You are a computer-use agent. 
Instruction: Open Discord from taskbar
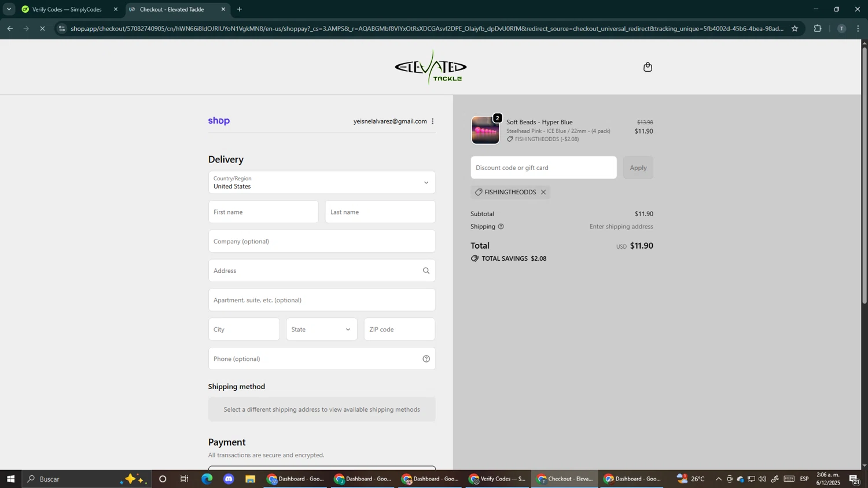click(229, 479)
